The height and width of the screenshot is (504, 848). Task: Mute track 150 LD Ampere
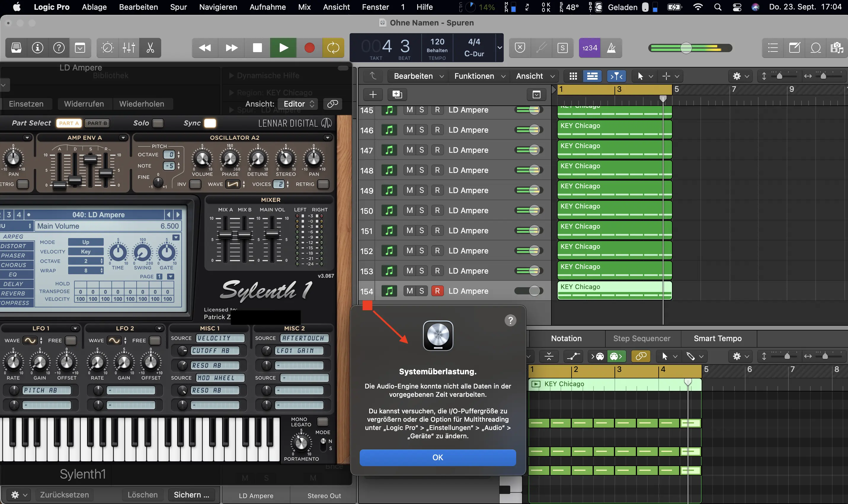pyautogui.click(x=410, y=211)
